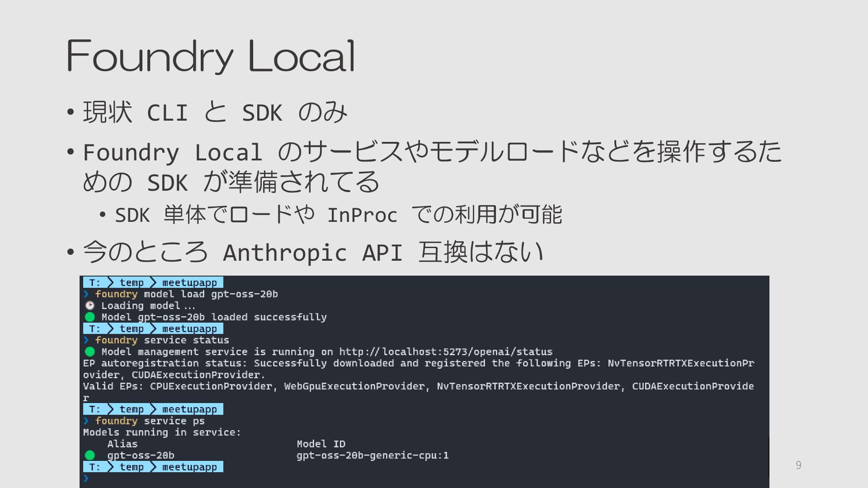Screen dimensions: 868x488
Task: Click the empty last prompt chevron
Action: click(x=86, y=478)
